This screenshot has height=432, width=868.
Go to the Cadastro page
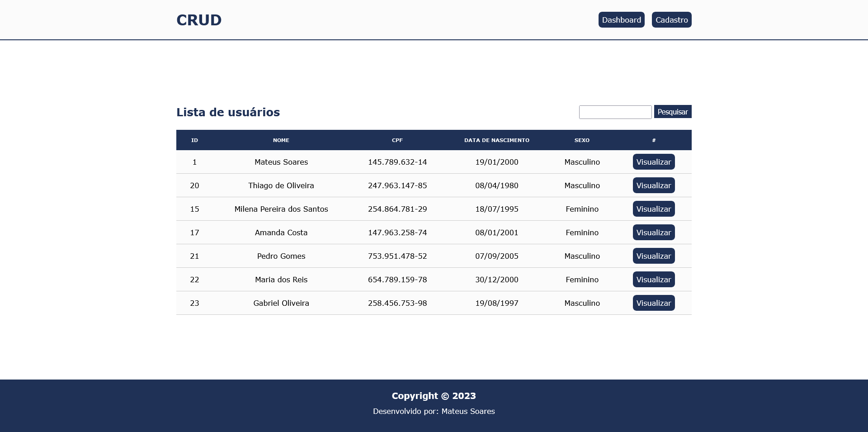coord(671,20)
